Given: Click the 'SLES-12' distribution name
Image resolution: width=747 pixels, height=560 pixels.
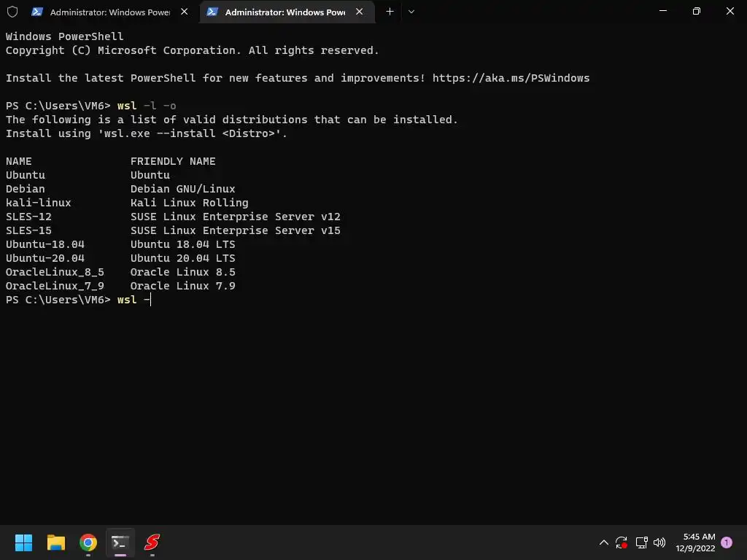Looking at the screenshot, I should pyautogui.click(x=28, y=217).
